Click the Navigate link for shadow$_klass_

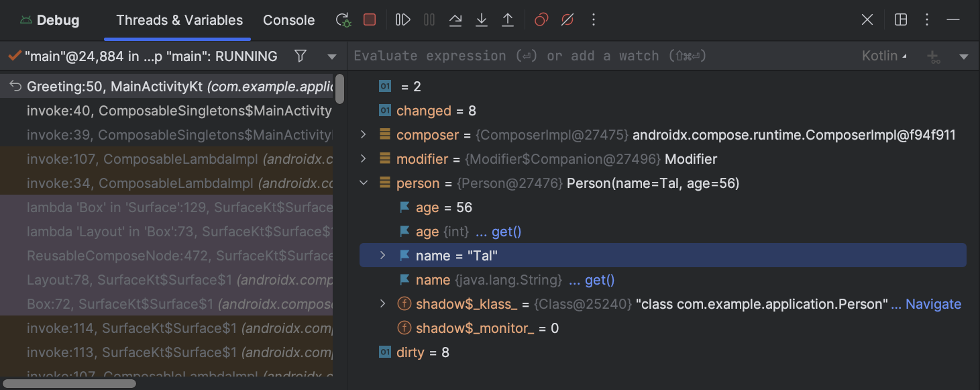932,304
